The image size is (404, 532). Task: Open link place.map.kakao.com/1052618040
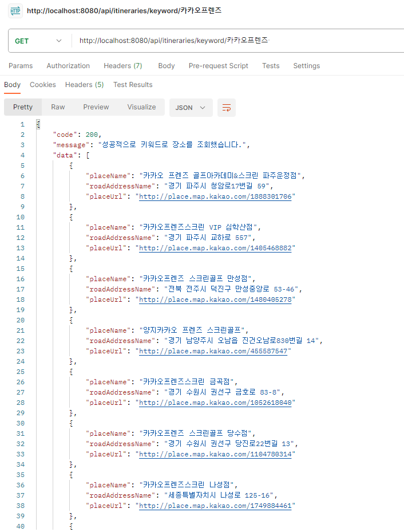(215, 403)
